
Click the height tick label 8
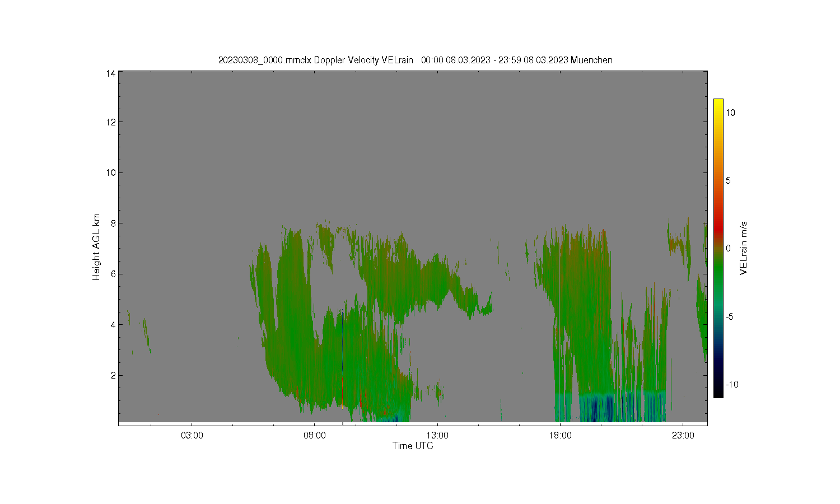point(113,223)
